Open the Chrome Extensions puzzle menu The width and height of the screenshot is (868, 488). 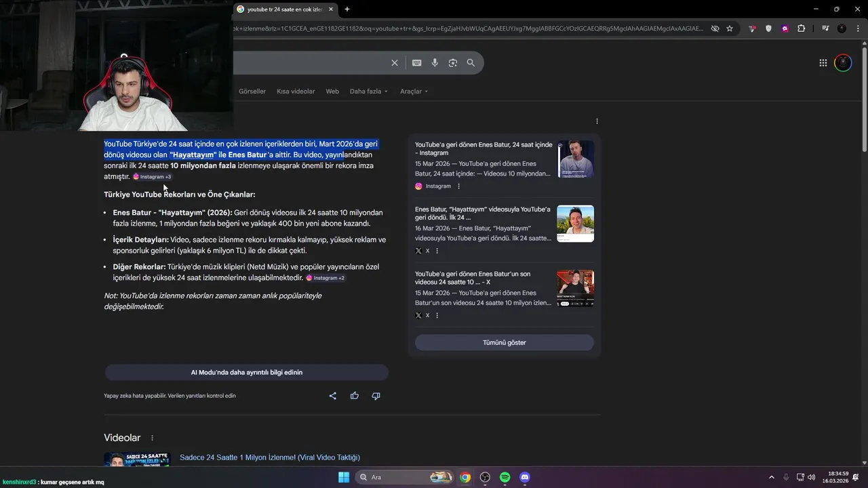point(802,28)
